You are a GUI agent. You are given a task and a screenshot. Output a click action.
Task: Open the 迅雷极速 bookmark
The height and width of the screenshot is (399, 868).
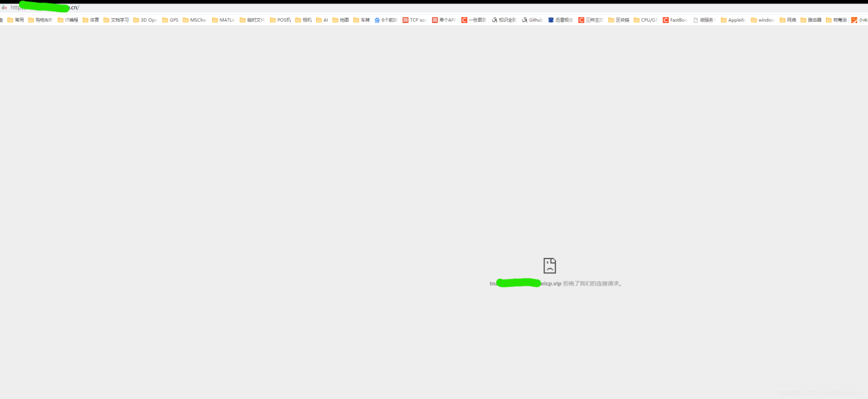click(560, 20)
